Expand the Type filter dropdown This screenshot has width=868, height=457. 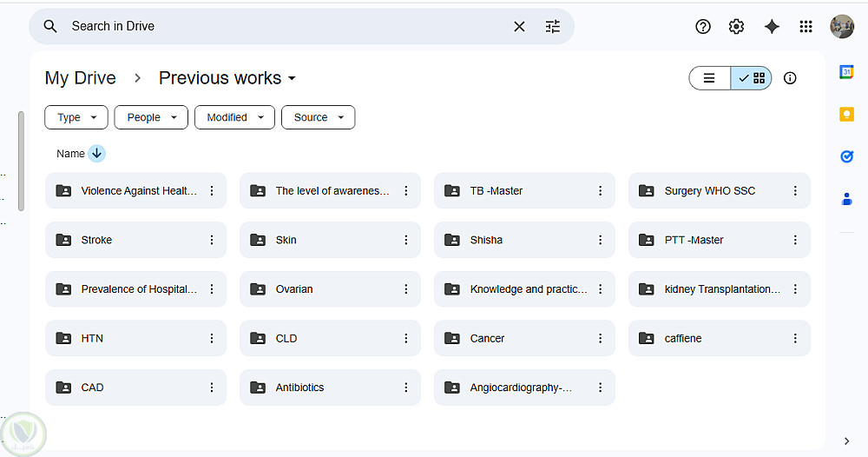click(76, 117)
